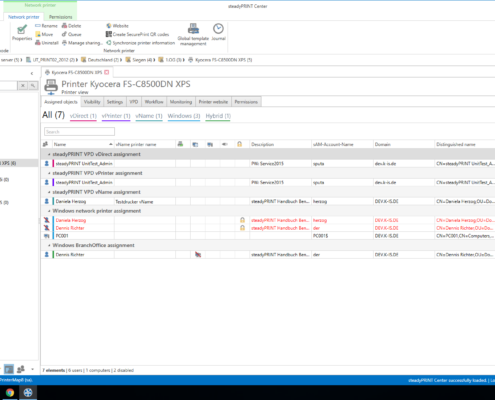Open the Settings tab
Screen dimensions: 495x400
[x=115, y=102]
